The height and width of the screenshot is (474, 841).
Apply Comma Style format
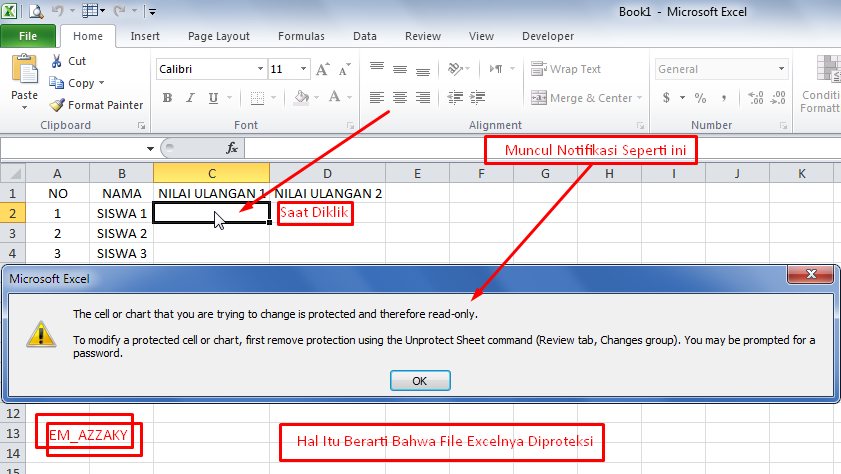[724, 98]
